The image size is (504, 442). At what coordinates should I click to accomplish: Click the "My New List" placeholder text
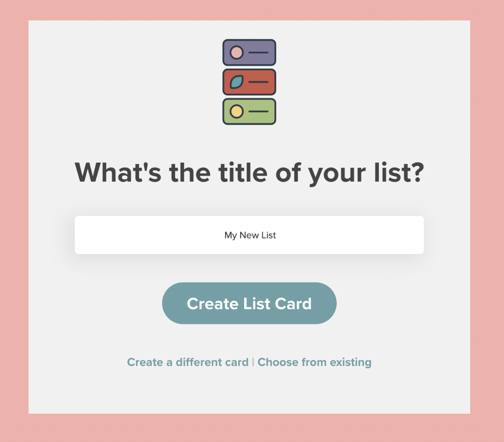tap(250, 235)
